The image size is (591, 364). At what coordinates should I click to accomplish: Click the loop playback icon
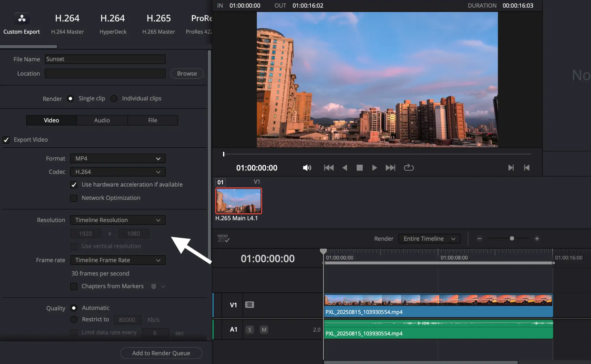tap(409, 168)
